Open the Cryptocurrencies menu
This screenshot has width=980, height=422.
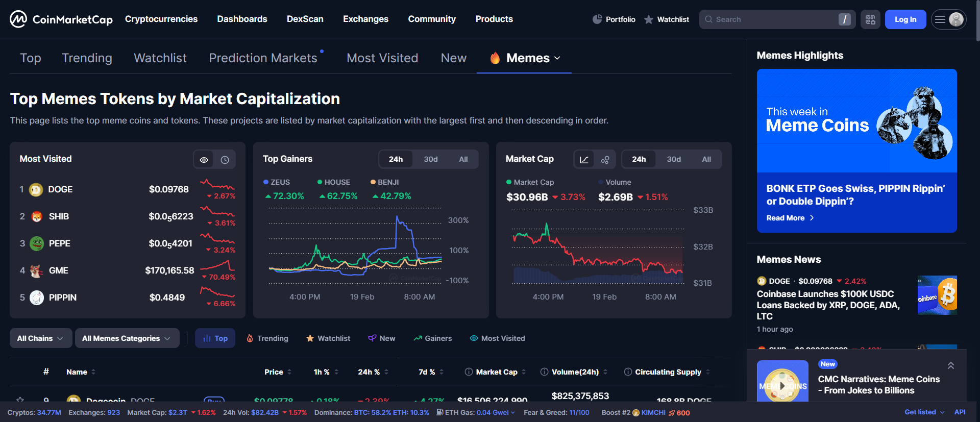pos(161,19)
